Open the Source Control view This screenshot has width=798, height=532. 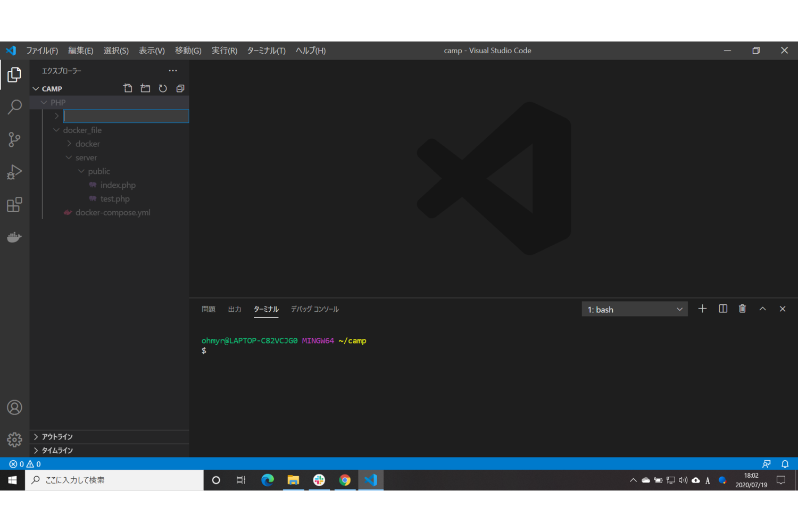pos(14,139)
